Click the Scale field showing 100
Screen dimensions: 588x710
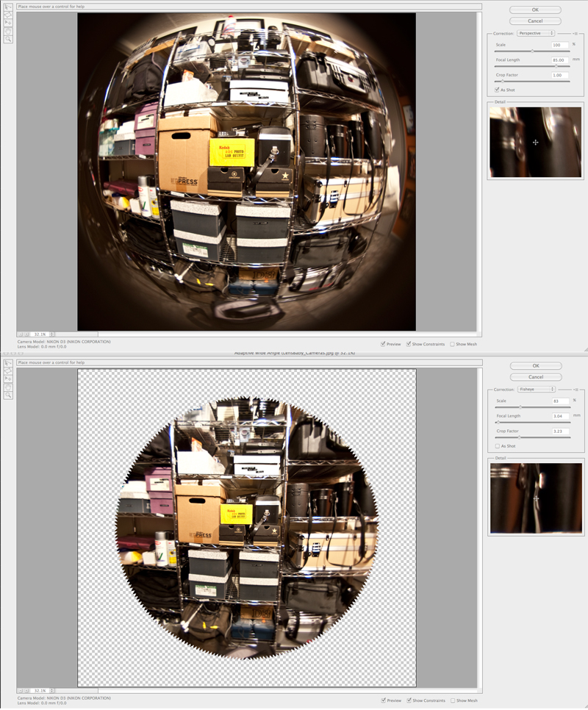[560, 45]
